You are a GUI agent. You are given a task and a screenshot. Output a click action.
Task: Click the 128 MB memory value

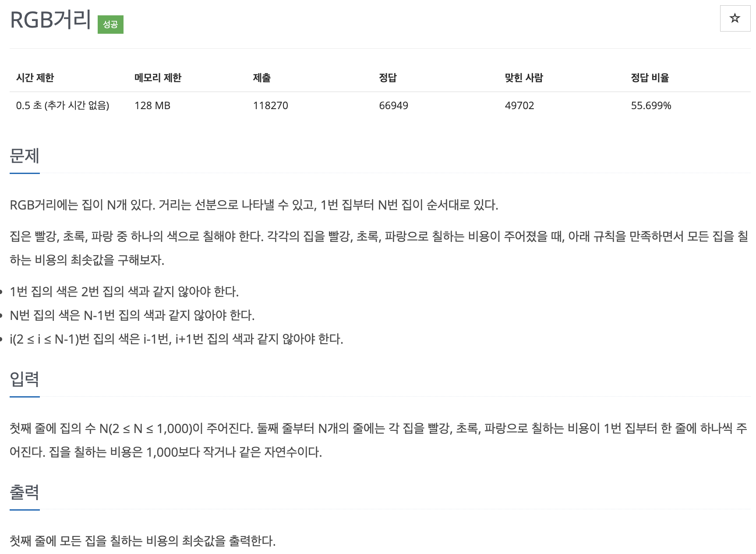pos(152,106)
